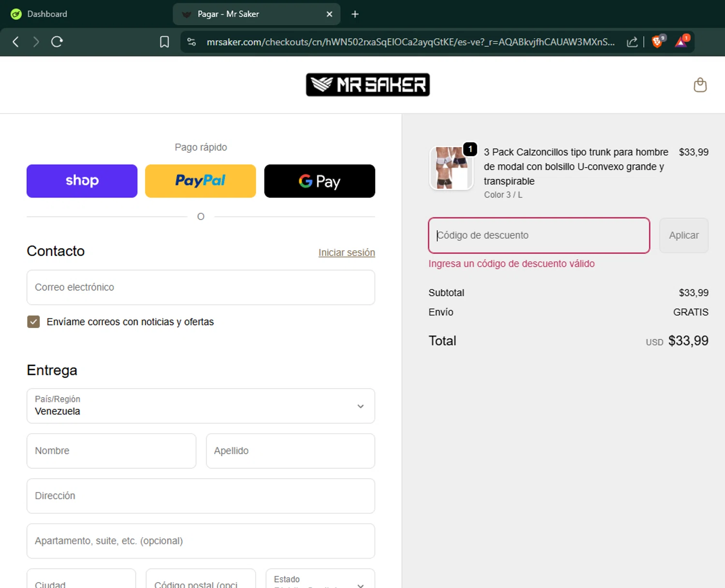Click the Pago rápido label
Viewport: 725px width, 588px height.
(x=201, y=147)
